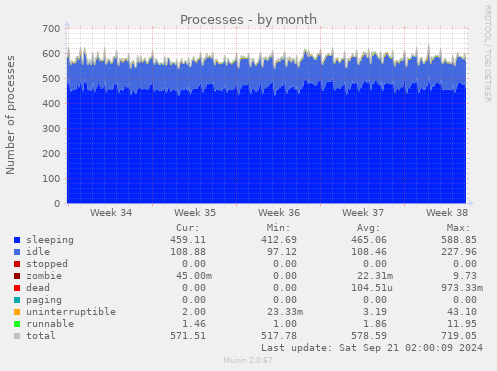Click the sleeping minimum value 412.69
This screenshot has height=371, width=497.
coord(279,240)
